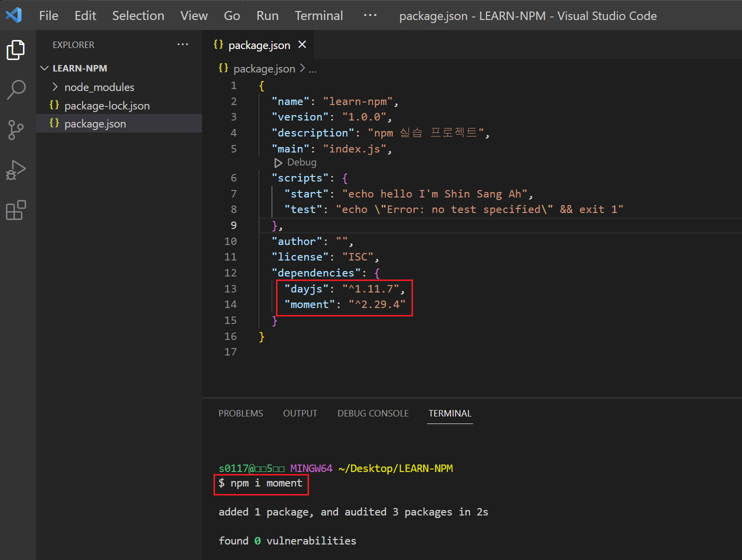Expand the node_modules folder

[55, 87]
